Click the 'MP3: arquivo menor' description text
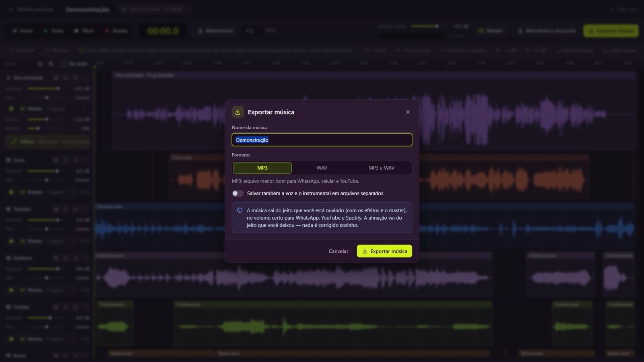The width and height of the screenshot is (644, 362). tap(295, 181)
